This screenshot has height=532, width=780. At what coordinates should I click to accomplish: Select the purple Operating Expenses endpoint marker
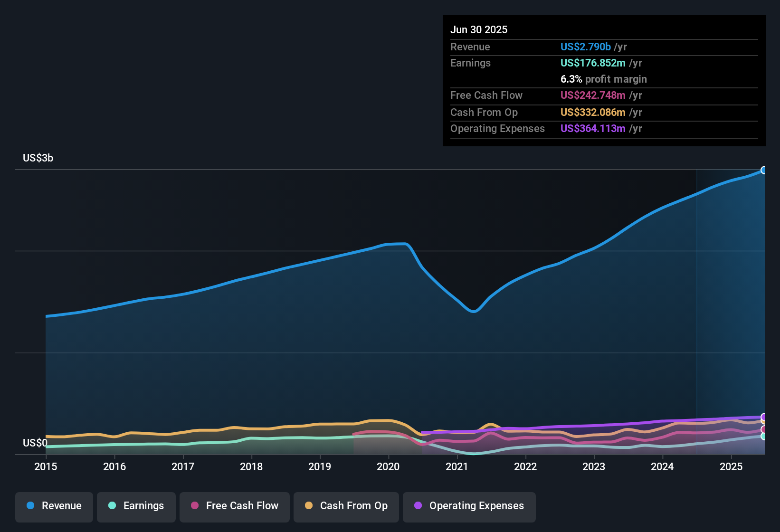pyautogui.click(x=764, y=417)
